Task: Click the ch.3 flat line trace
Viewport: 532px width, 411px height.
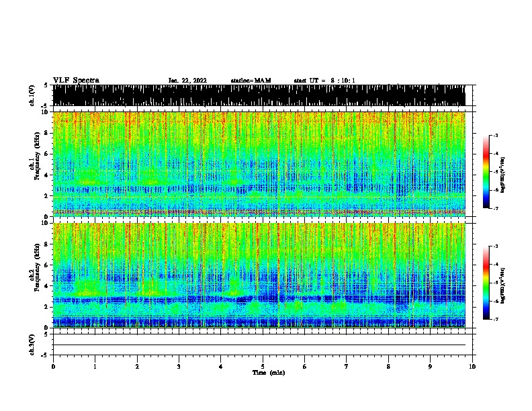Action: pos(259,345)
